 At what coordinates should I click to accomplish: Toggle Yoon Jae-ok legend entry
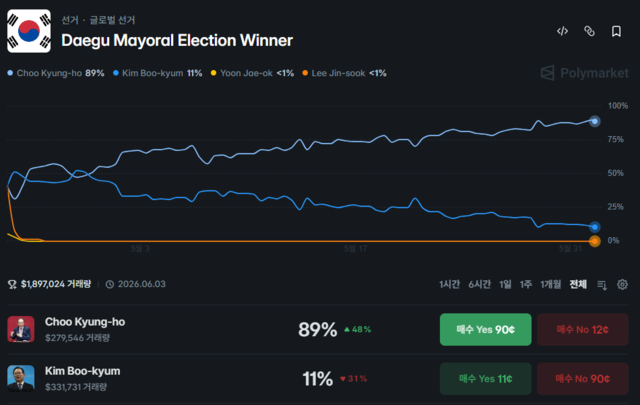[252, 73]
